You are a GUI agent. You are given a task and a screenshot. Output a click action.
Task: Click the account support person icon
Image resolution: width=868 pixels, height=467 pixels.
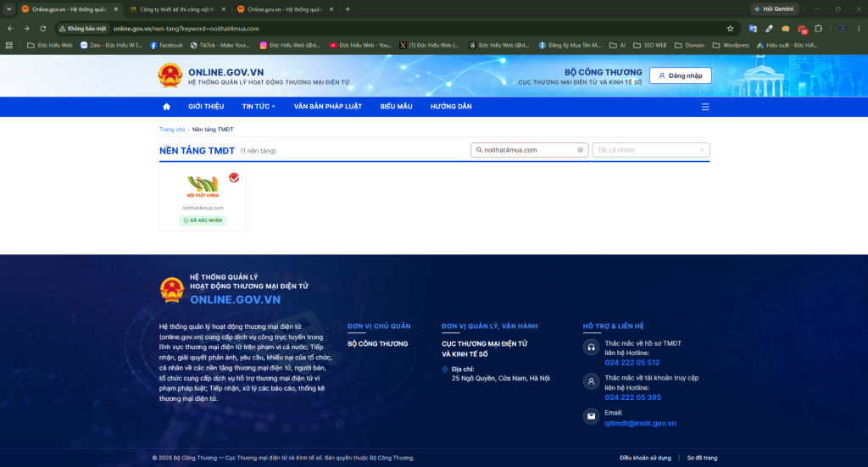coord(591,381)
